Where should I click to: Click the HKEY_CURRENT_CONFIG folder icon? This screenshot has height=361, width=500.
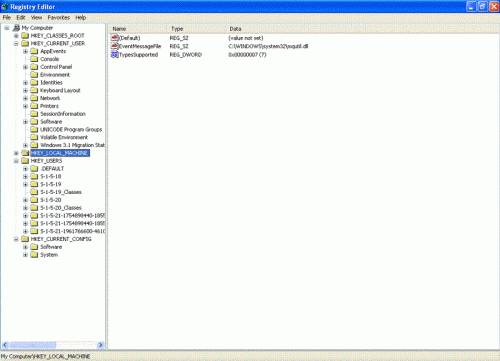pos(25,239)
